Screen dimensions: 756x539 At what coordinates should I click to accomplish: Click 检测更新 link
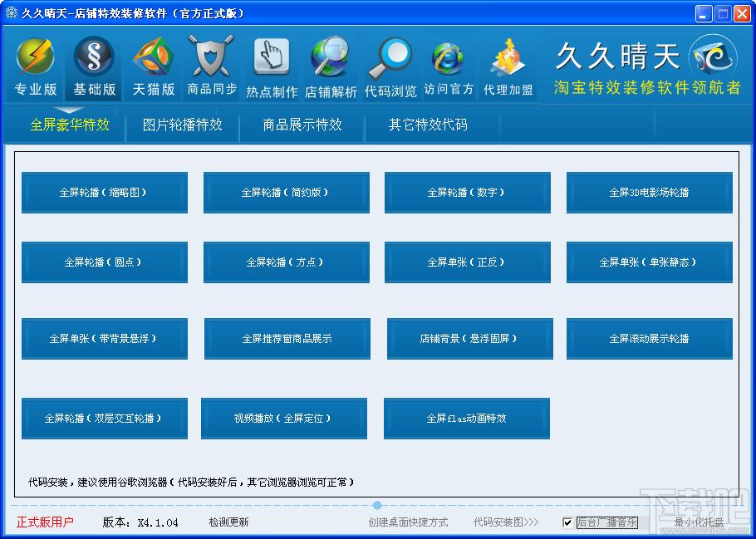(x=228, y=522)
